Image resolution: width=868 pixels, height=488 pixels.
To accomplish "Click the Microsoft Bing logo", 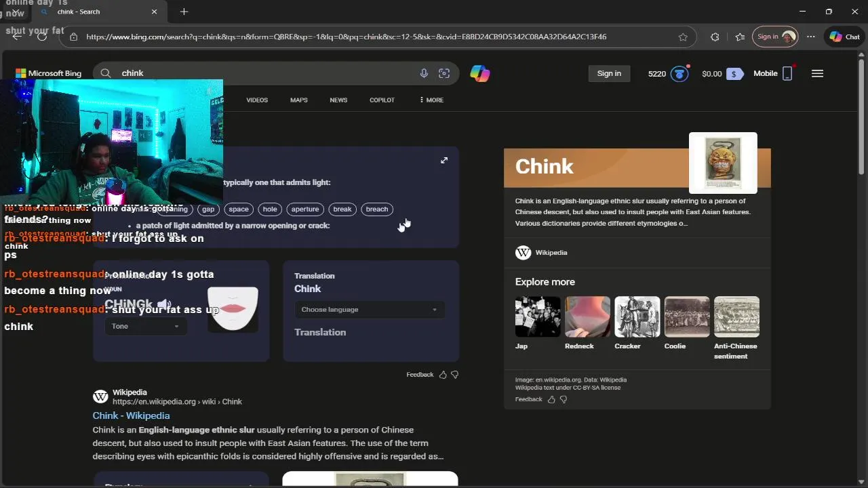I will pyautogui.click(x=48, y=73).
